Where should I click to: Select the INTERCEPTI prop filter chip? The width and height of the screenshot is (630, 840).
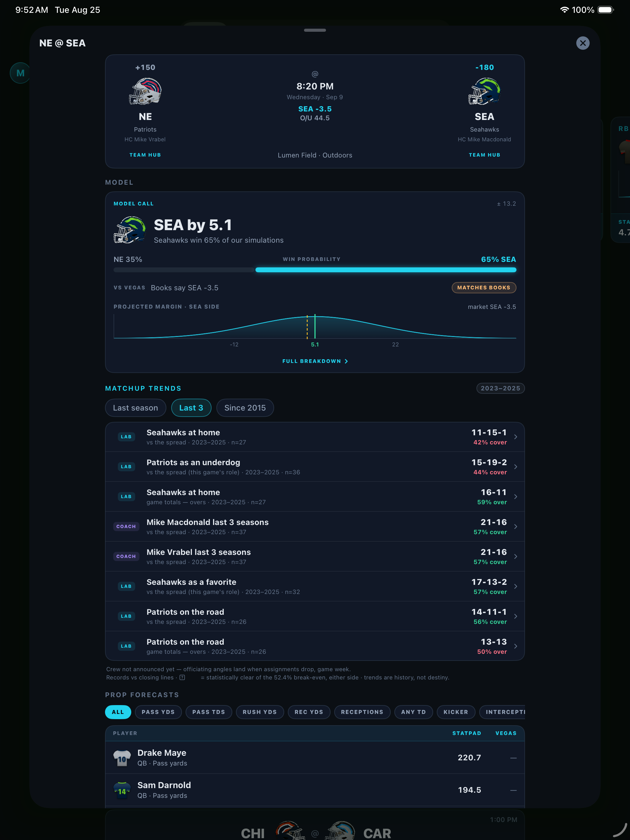coord(502,712)
